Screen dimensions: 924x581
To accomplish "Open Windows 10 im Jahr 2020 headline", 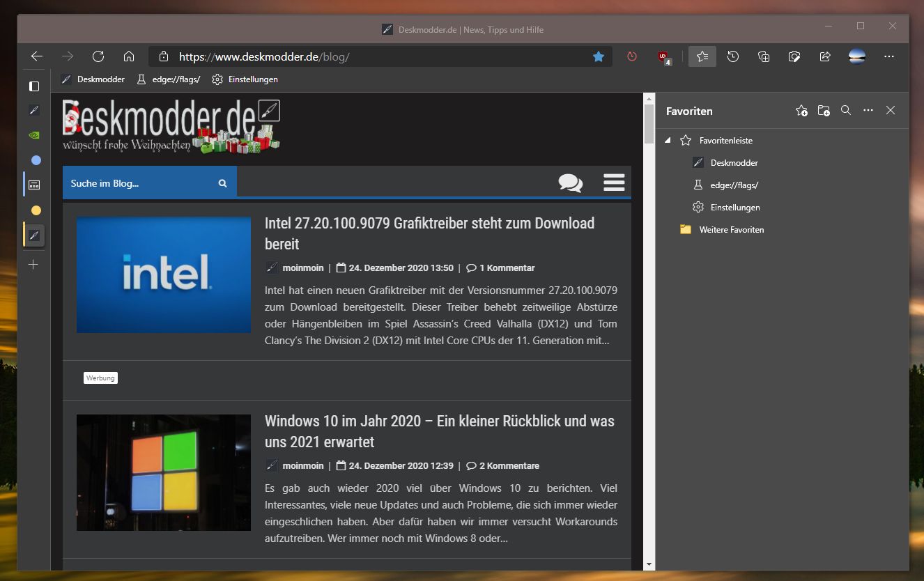I will [440, 431].
